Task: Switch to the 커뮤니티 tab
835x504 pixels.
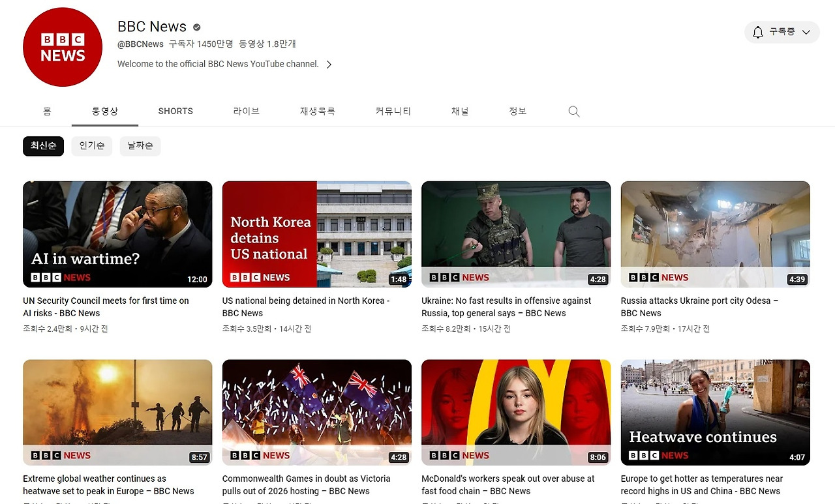Action: tap(393, 111)
